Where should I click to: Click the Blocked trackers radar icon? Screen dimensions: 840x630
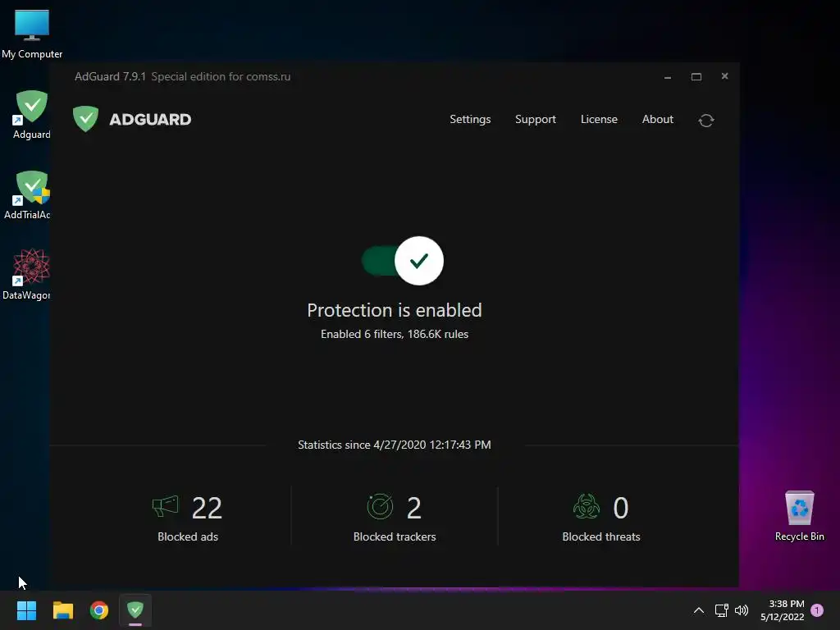(380, 506)
